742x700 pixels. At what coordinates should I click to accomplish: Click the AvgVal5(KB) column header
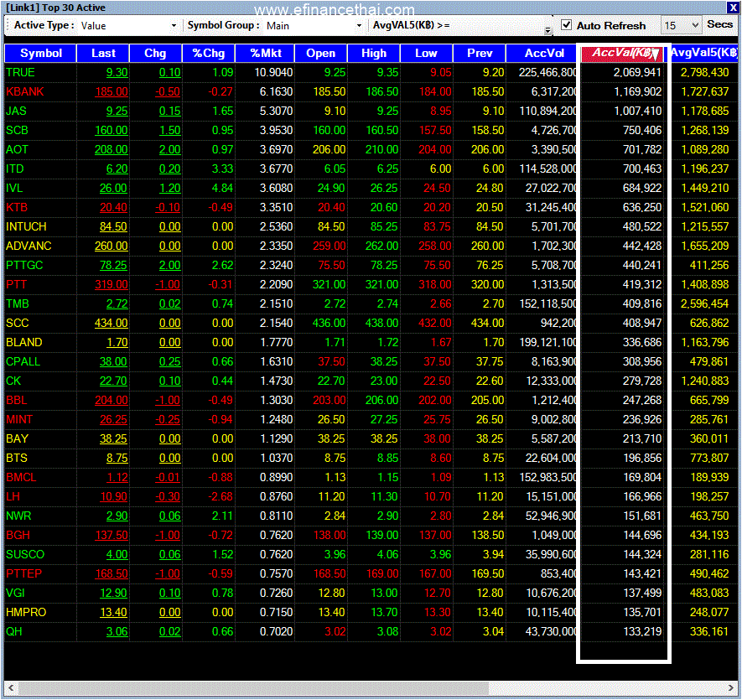click(x=704, y=53)
